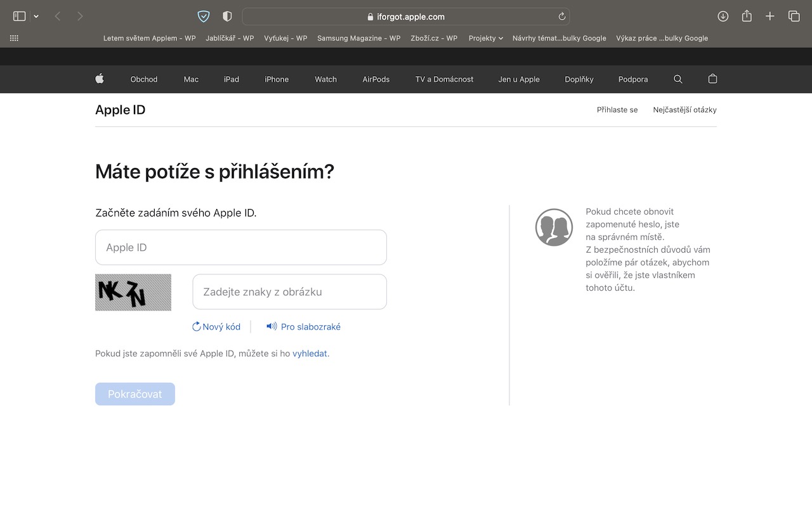Focus the Zadejte znaky z obrázku field
Viewport: 812px width, 508px height.
(x=290, y=292)
